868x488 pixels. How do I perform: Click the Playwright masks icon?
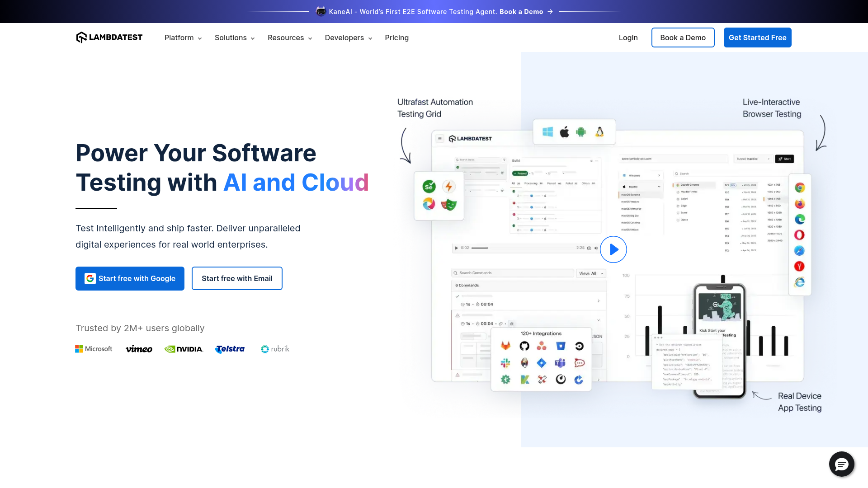(449, 204)
